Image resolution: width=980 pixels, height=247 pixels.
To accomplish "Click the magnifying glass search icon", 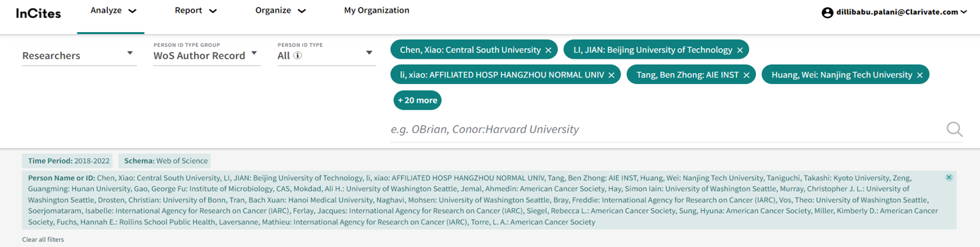I will click(x=955, y=130).
